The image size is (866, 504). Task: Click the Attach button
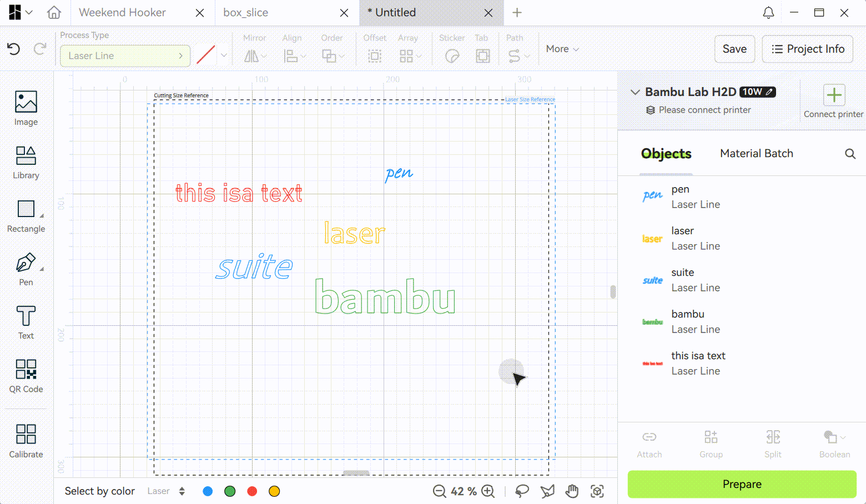(649, 444)
